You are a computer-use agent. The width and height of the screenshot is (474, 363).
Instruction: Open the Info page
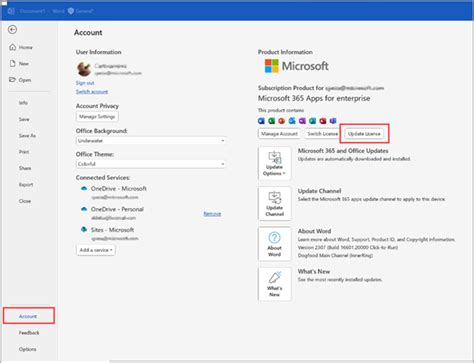(23, 103)
